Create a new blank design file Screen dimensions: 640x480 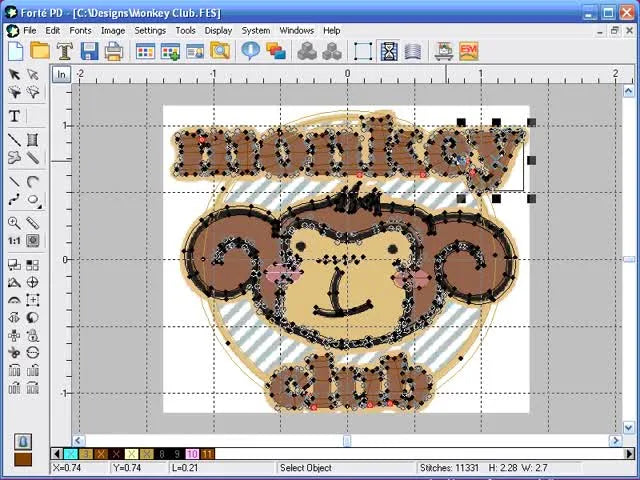16,51
